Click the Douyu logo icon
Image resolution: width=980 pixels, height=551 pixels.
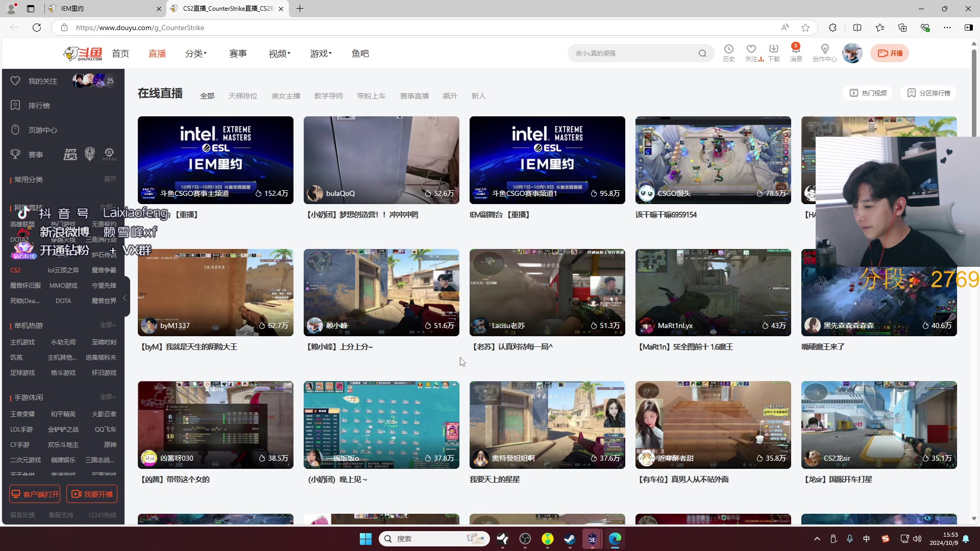pyautogui.click(x=83, y=53)
